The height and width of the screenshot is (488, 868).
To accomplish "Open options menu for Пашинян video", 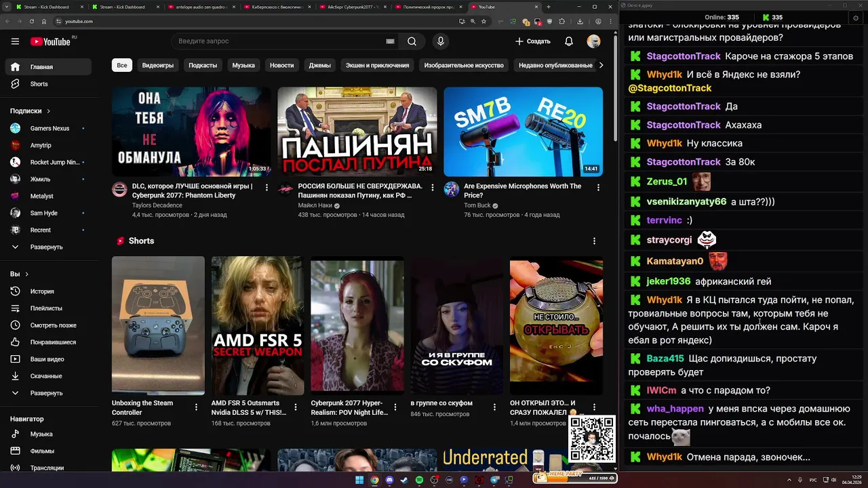I will (x=432, y=187).
